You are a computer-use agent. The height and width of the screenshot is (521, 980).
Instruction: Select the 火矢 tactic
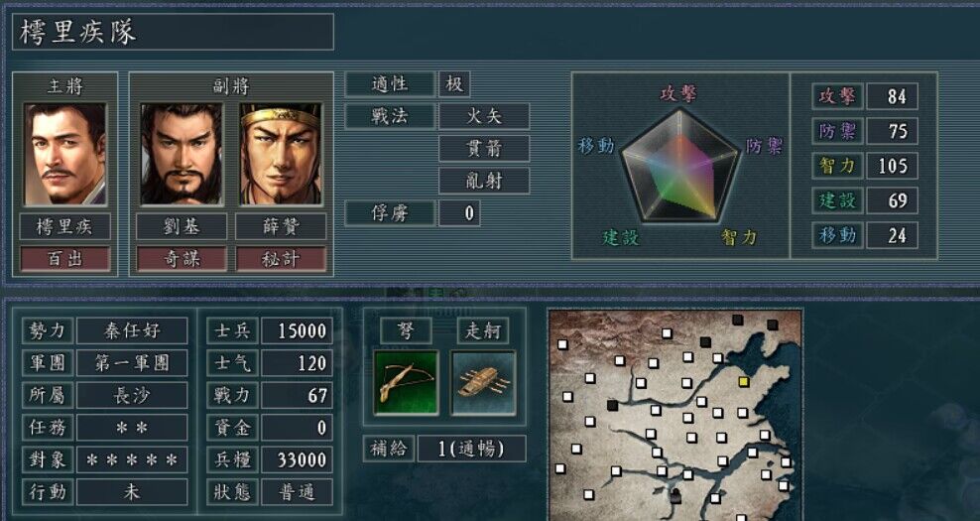(484, 116)
